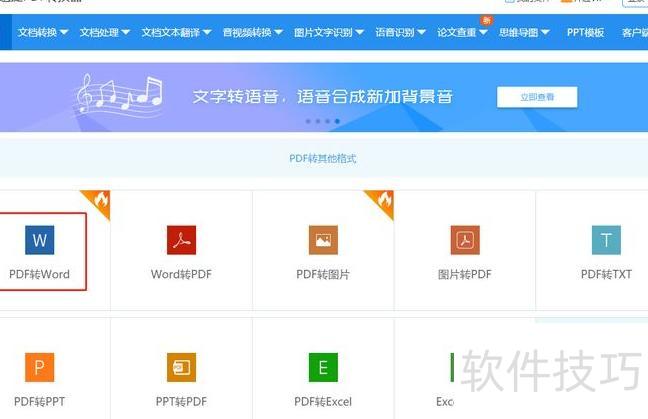
Task: Open the 论文查重 dropdown
Action: click(x=462, y=32)
